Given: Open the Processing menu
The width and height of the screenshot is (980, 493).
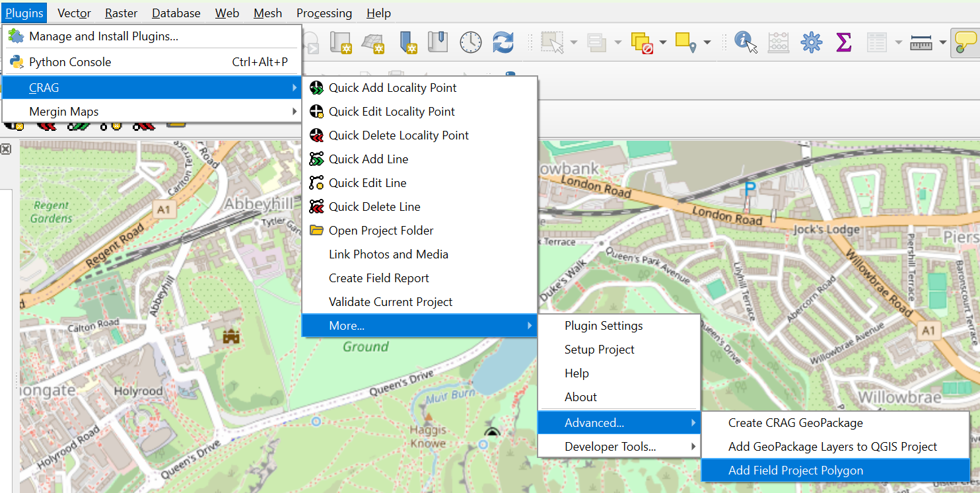Looking at the screenshot, I should (324, 13).
